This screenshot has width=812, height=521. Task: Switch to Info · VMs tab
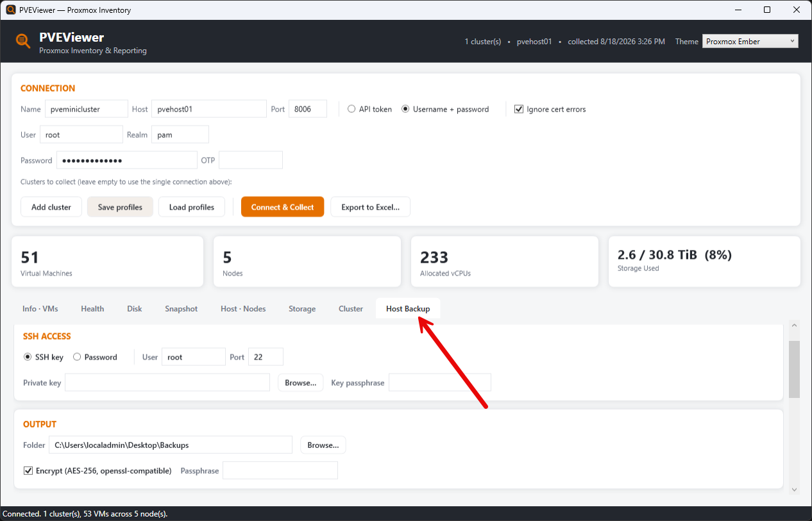tap(40, 309)
